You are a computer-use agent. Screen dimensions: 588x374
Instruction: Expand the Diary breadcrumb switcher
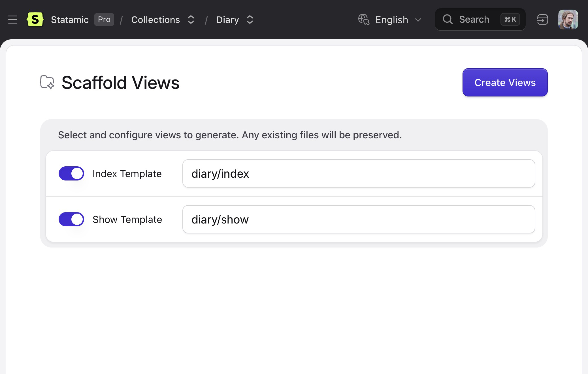coord(250,20)
